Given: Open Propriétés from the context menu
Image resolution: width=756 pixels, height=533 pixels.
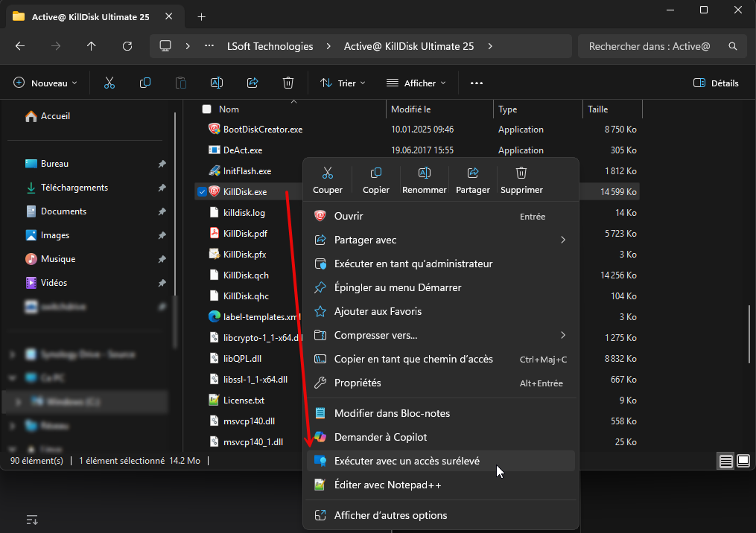Looking at the screenshot, I should pos(441,383).
